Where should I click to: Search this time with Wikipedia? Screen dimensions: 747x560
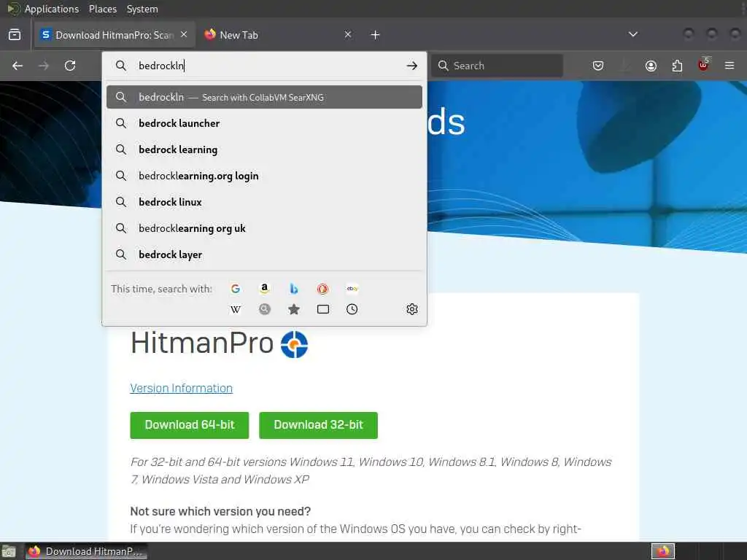[236, 309]
